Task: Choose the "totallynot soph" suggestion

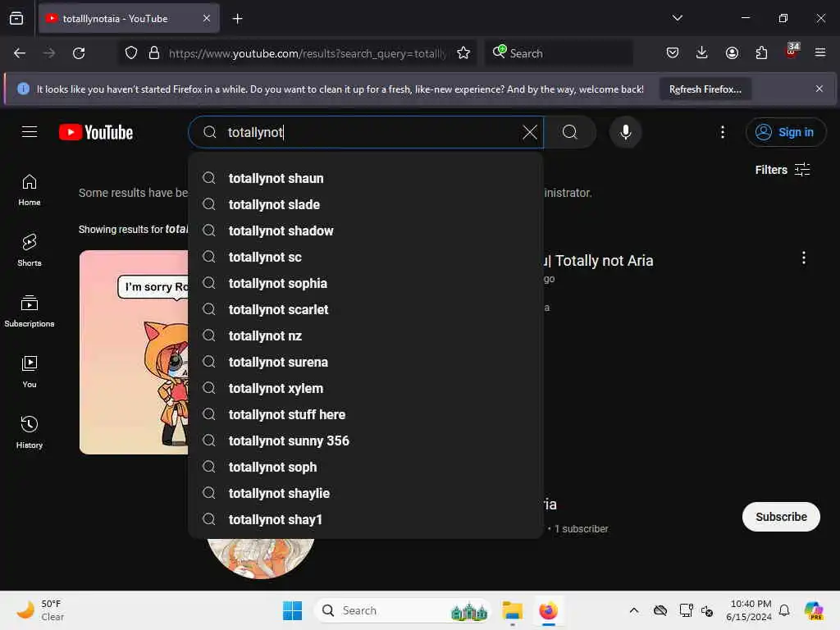Action: [x=365, y=467]
